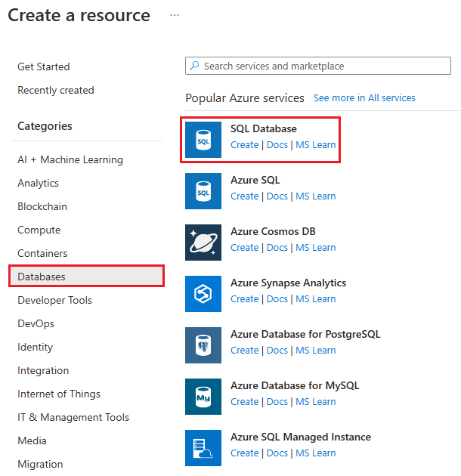
Task: Select the Media category
Action: (32, 440)
